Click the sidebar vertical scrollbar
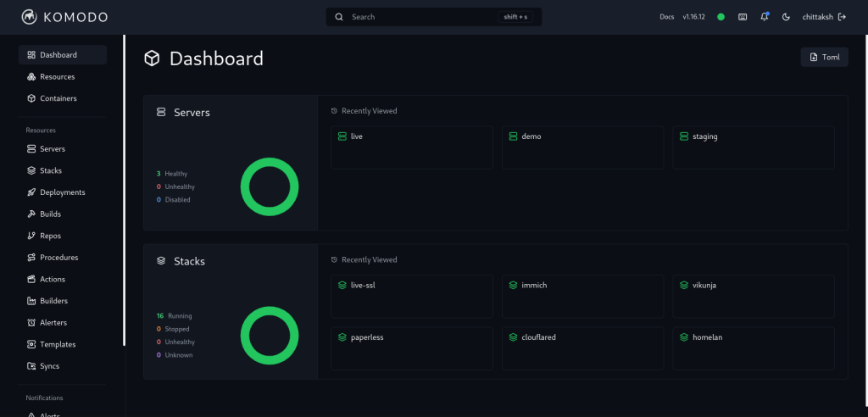The width and height of the screenshot is (868, 417). (x=125, y=190)
